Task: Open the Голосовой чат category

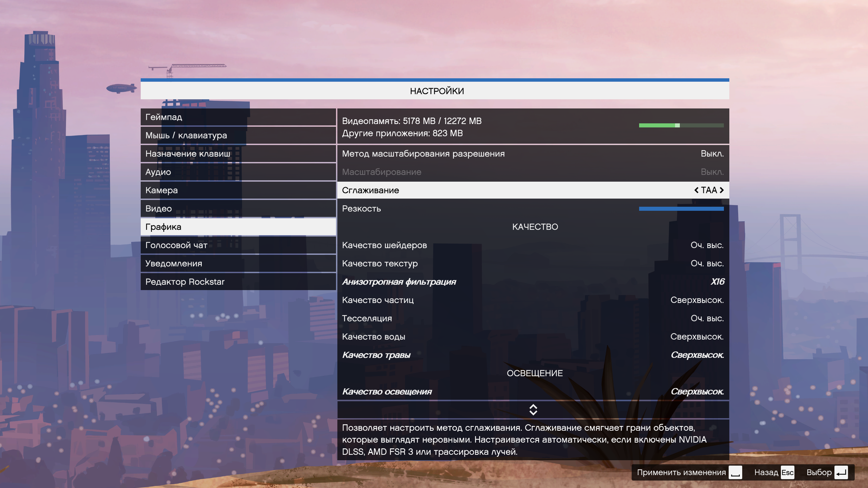Action: tap(238, 245)
